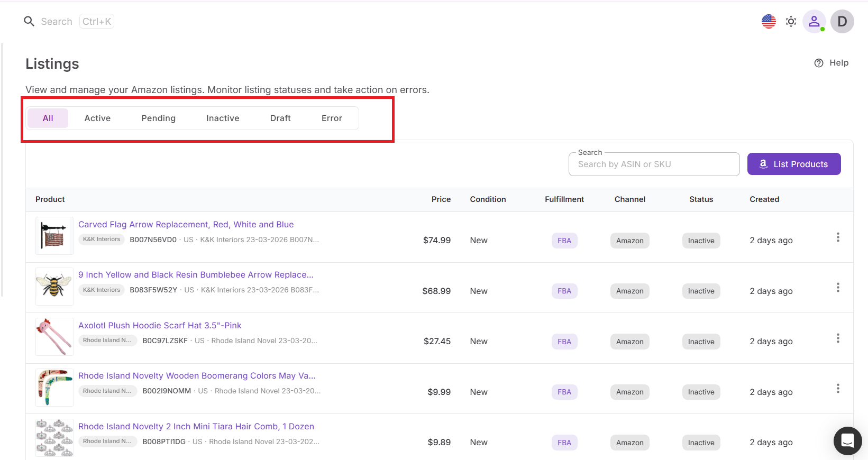The height and width of the screenshot is (460, 868).
Task: Switch to the Active listings tab
Action: pyautogui.click(x=97, y=118)
